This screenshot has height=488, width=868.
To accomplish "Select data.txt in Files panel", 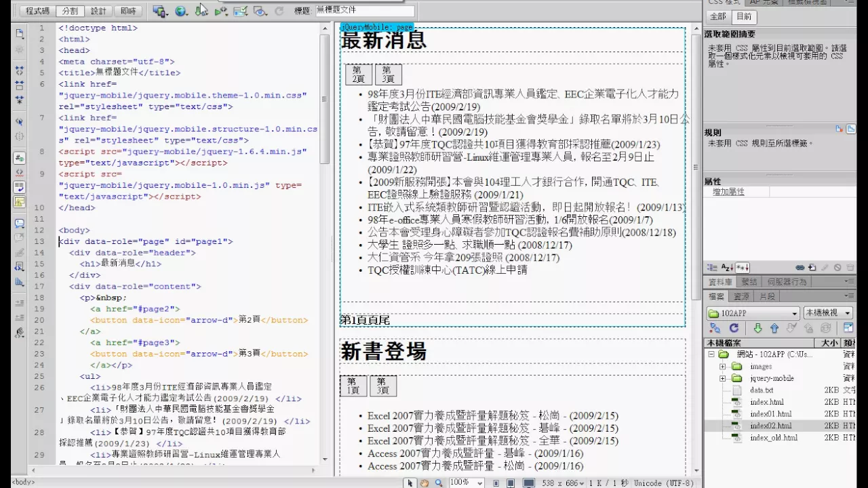I will 762,390.
